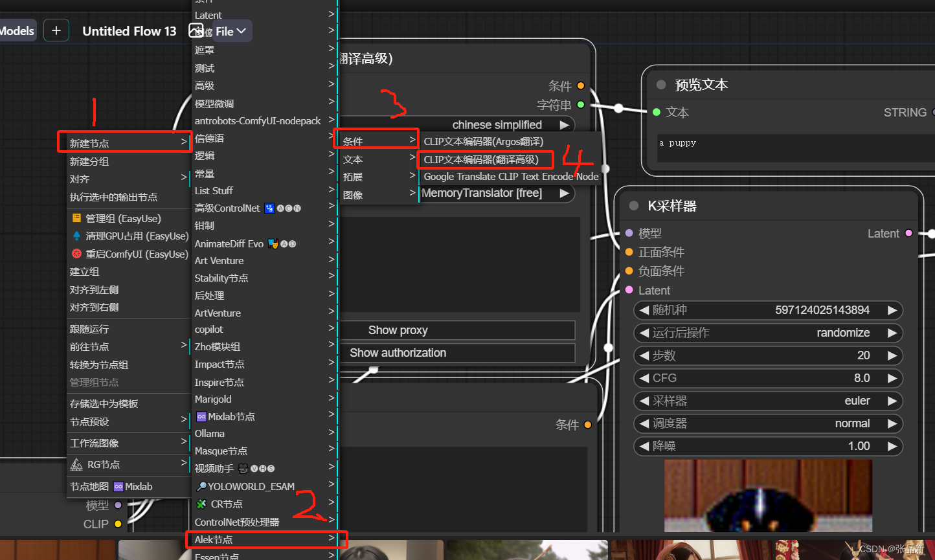Open the 采样器 euler dropdown
This screenshot has width=935, height=560.
768,401
